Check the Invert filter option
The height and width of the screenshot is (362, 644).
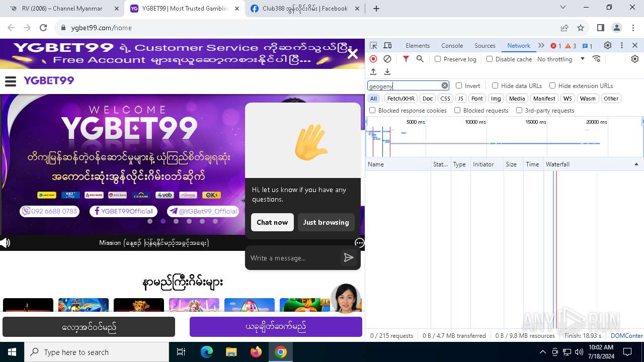click(x=459, y=85)
